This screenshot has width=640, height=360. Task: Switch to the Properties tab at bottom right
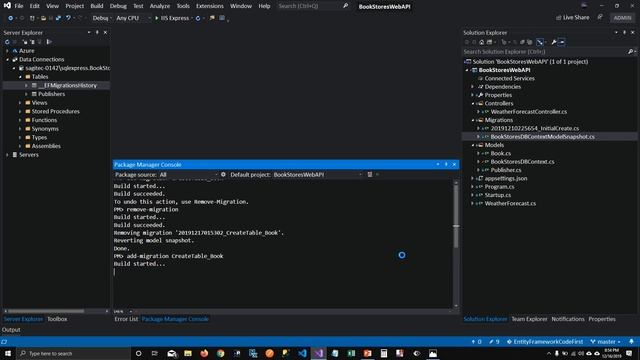click(602, 319)
